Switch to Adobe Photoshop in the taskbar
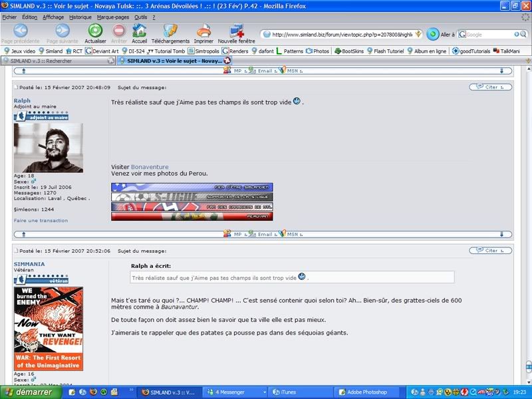Screen dimensions: 532x399 tap(366, 392)
